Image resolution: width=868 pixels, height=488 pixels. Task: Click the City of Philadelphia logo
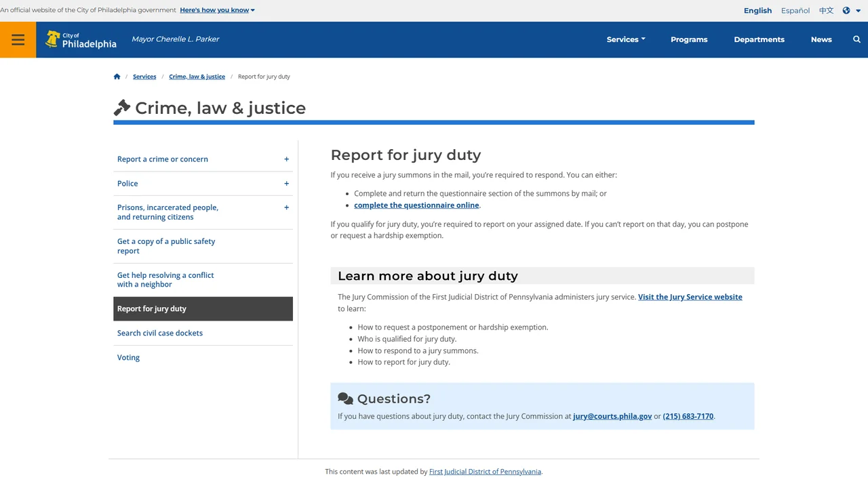(x=81, y=39)
